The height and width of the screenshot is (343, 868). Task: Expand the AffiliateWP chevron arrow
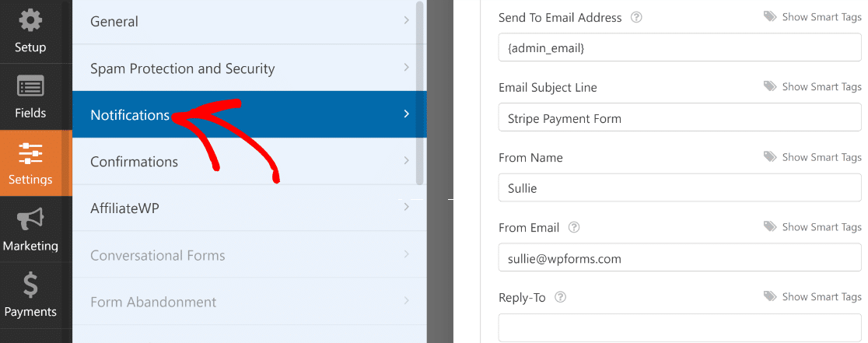(x=406, y=208)
